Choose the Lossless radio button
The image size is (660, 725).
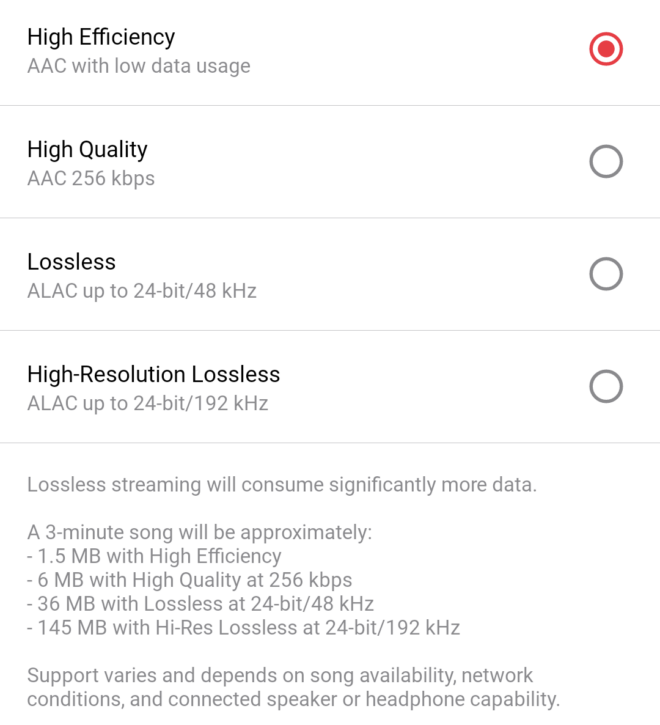pyautogui.click(x=606, y=274)
